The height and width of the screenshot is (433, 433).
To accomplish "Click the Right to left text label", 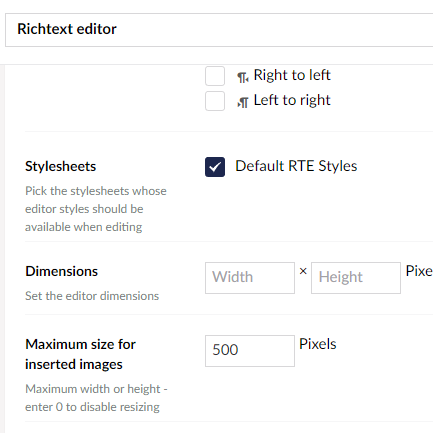I will click(x=292, y=75).
